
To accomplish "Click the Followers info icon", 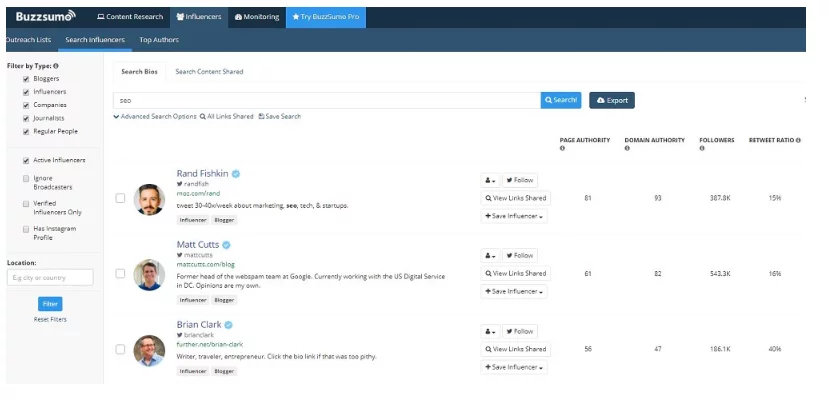I will [x=702, y=148].
